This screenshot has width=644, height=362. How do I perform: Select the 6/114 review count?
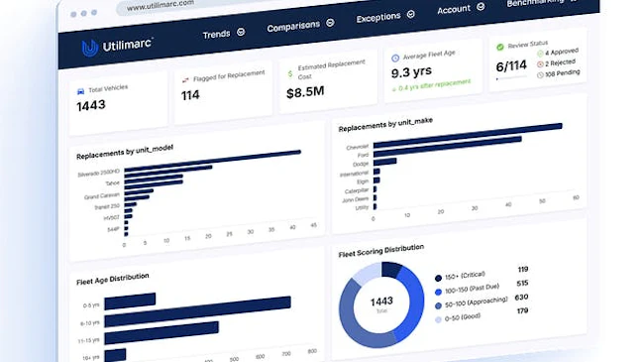[x=511, y=65]
